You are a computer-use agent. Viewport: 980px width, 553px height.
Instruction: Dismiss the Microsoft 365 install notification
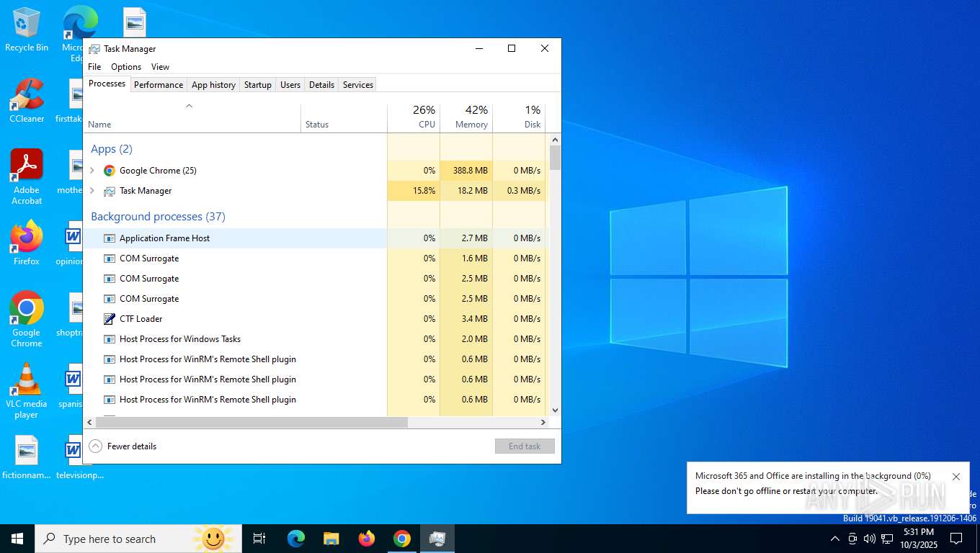click(956, 477)
